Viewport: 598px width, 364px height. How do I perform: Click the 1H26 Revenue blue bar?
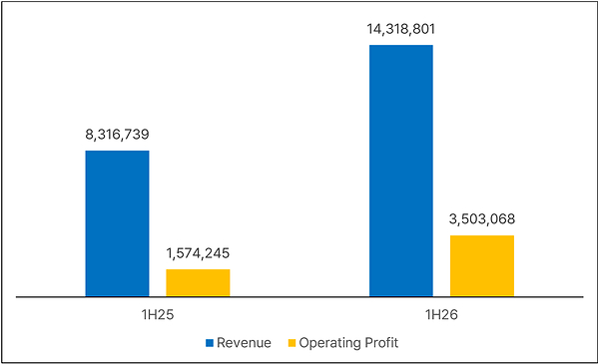[x=401, y=171]
